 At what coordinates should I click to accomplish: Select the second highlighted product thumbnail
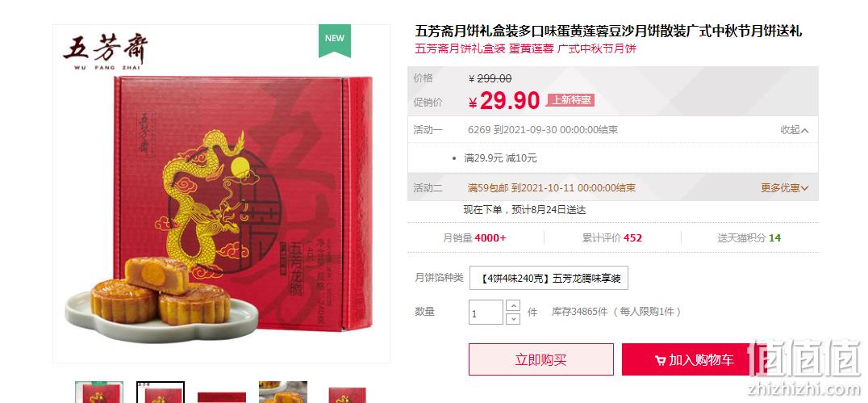(161, 392)
